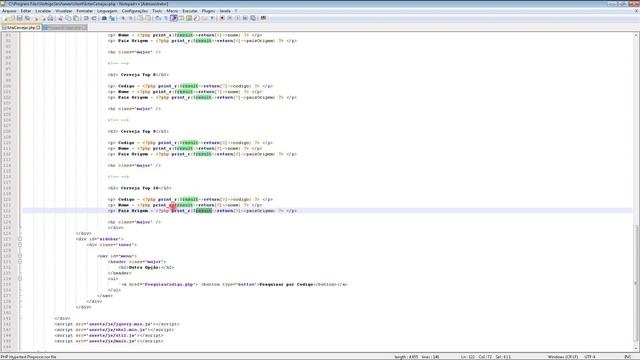Close the listaCervejas.php tab
This screenshot has height=360, width=640.
point(38,28)
